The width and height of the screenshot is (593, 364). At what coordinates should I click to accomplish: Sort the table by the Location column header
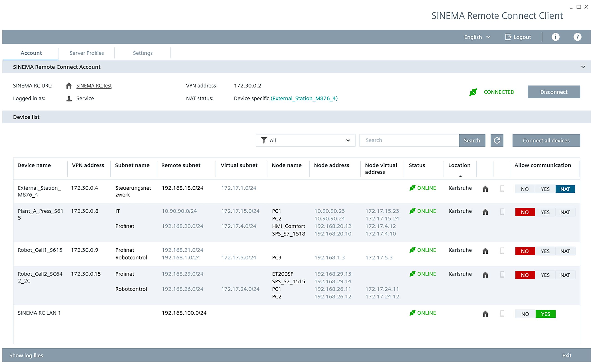pyautogui.click(x=459, y=165)
